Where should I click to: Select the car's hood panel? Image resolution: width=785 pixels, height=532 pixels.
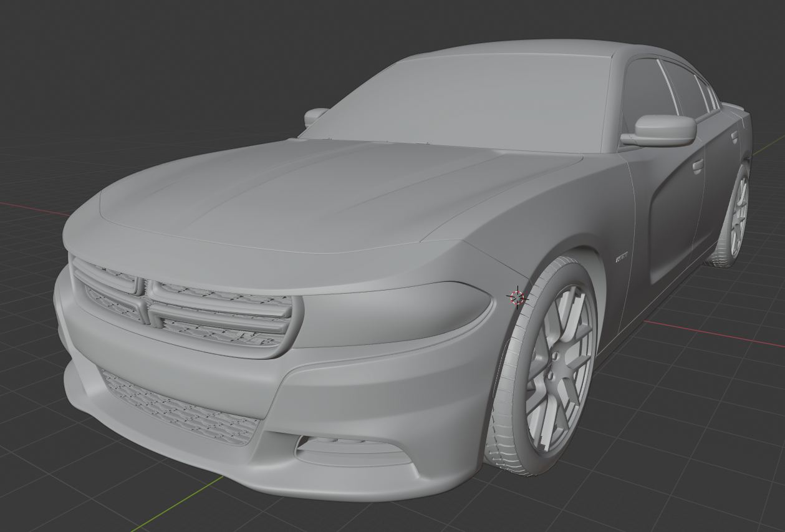pyautogui.click(x=324, y=196)
